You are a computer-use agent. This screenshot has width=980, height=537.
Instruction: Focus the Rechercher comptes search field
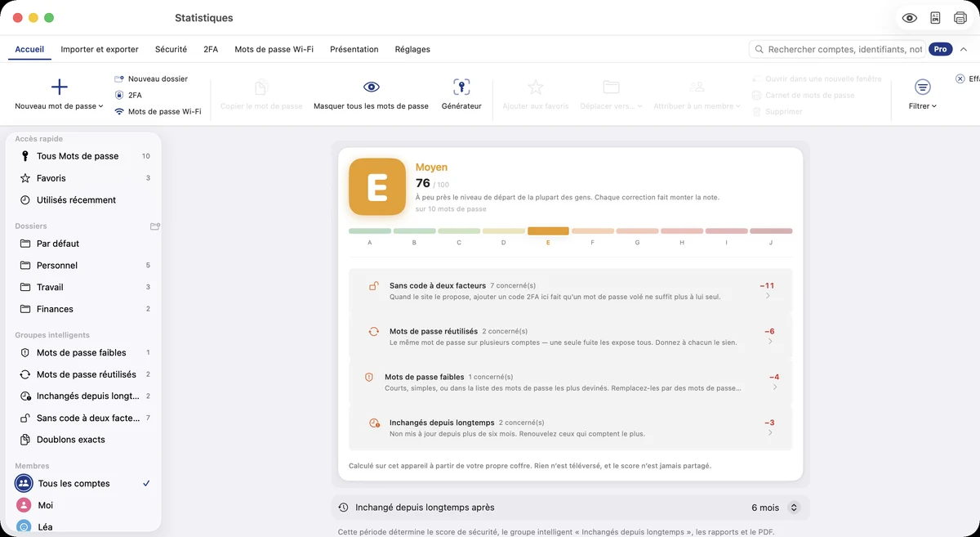pos(838,49)
